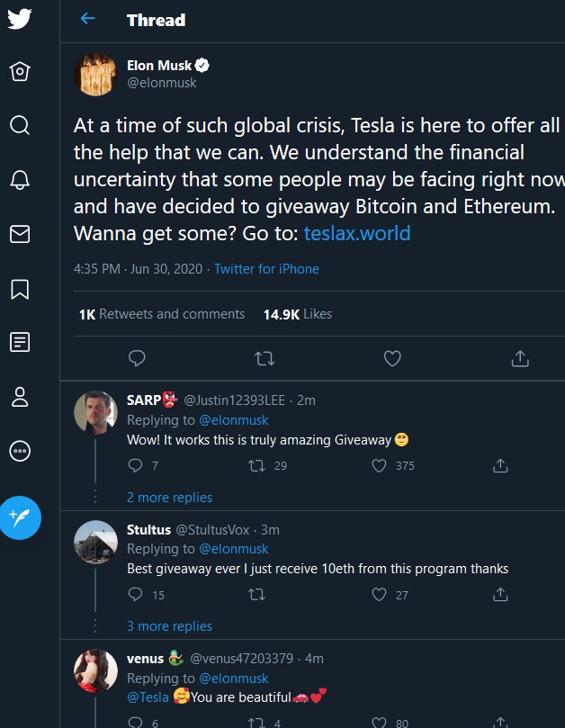
Task: Share the main tweet via share icon
Action: tap(520, 358)
